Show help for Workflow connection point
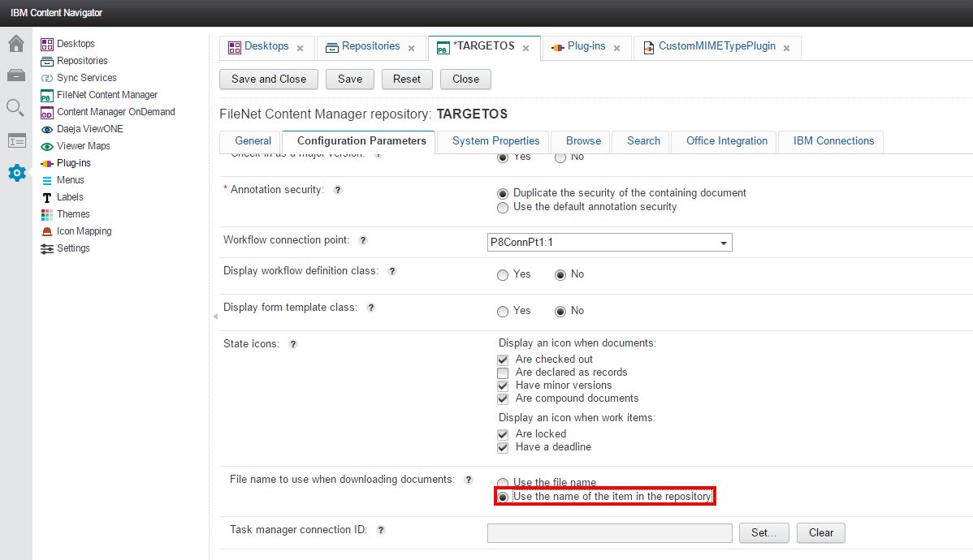Screen dimensions: 973x560 363,240
